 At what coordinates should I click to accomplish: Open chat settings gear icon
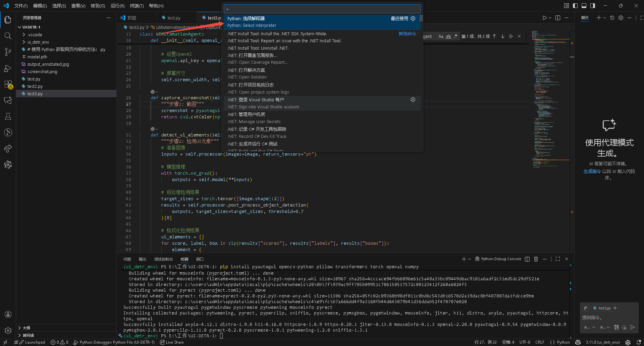pos(621,18)
